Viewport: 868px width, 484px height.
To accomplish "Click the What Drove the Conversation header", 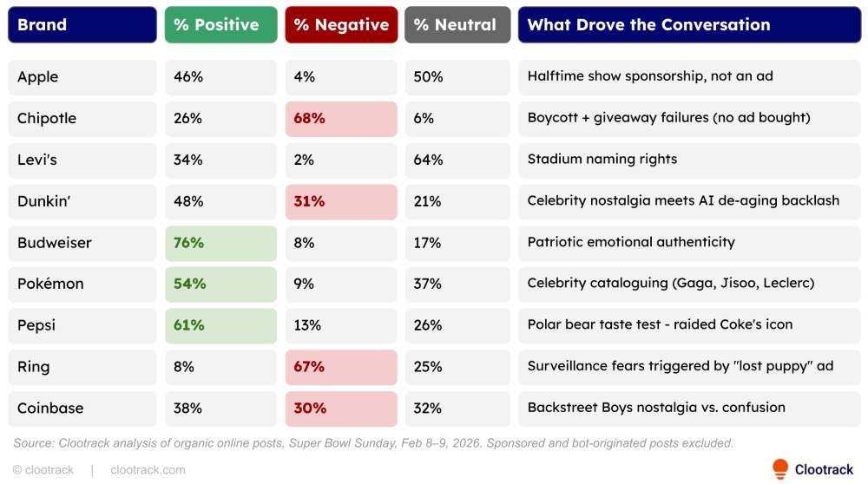I will pos(689,25).
